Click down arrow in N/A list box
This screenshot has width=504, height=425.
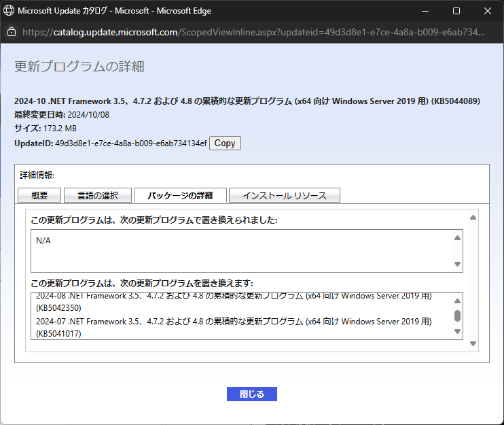point(457,264)
